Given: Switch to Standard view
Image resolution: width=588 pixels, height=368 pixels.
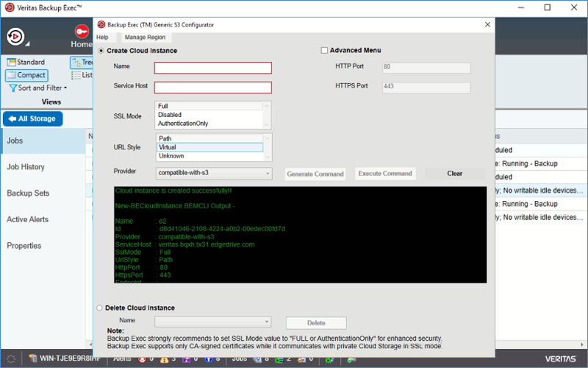Looking at the screenshot, I should (26, 62).
